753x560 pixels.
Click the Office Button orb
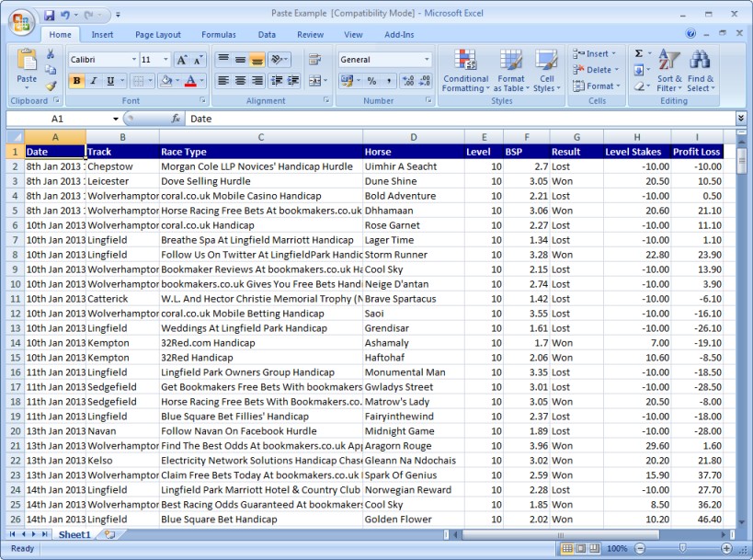pos(19,22)
